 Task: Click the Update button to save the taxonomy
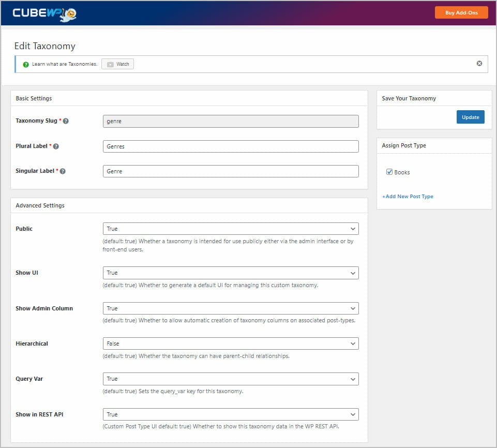pyautogui.click(x=470, y=117)
